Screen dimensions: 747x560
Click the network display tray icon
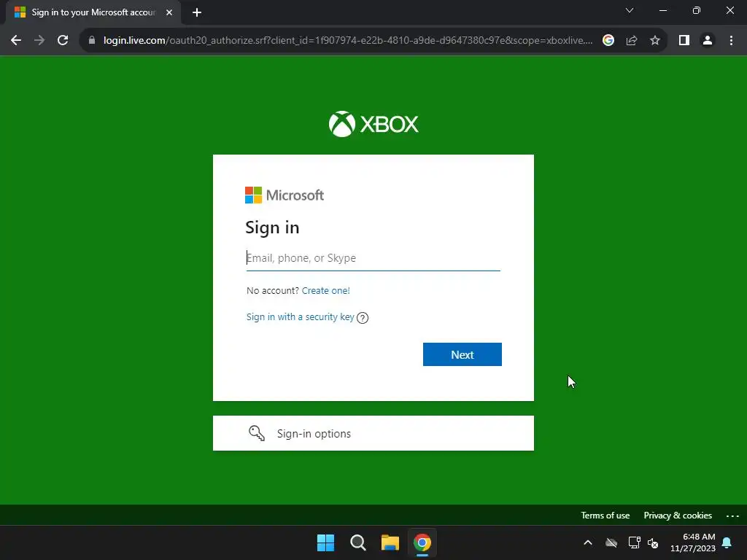pyautogui.click(x=634, y=542)
